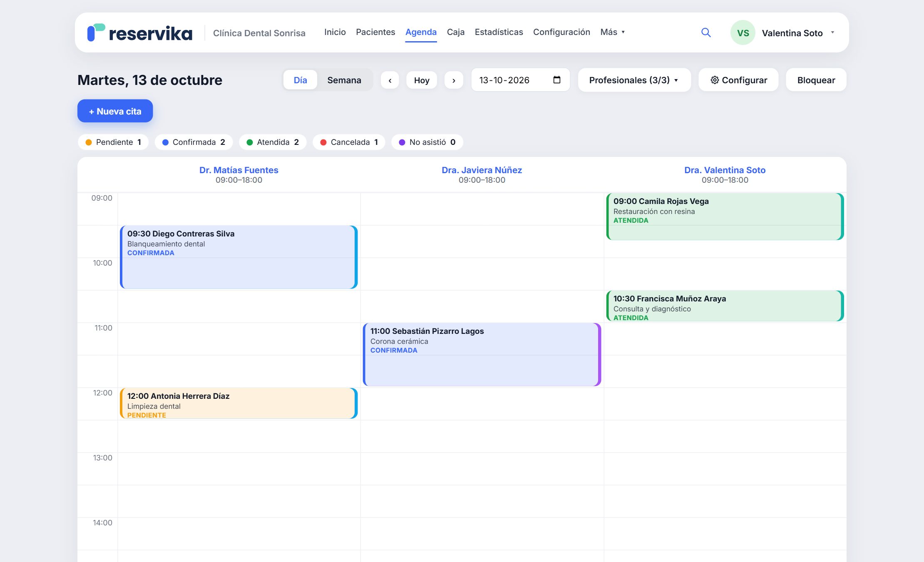Click the + Nueva cita button
Screen dimensions: 924x562
pos(115,111)
